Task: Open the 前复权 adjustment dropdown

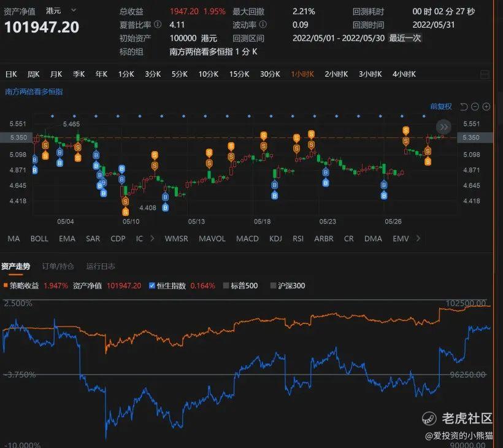Action: click(441, 107)
